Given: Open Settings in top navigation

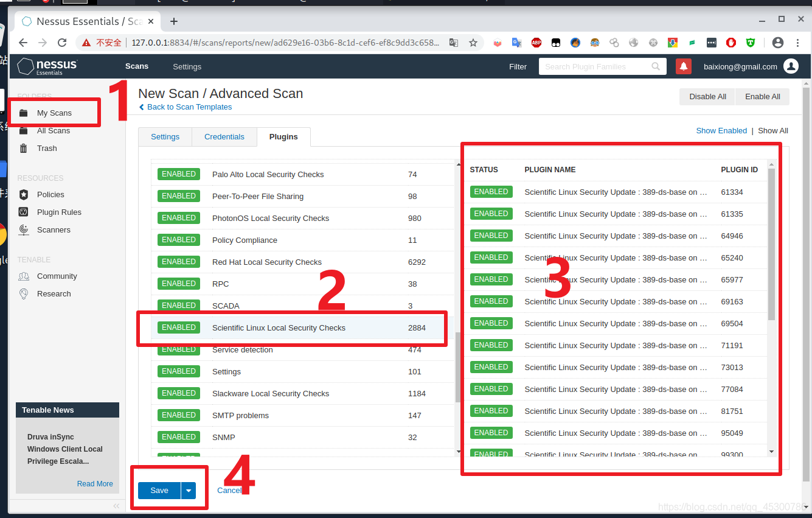Looking at the screenshot, I should pyautogui.click(x=187, y=66).
